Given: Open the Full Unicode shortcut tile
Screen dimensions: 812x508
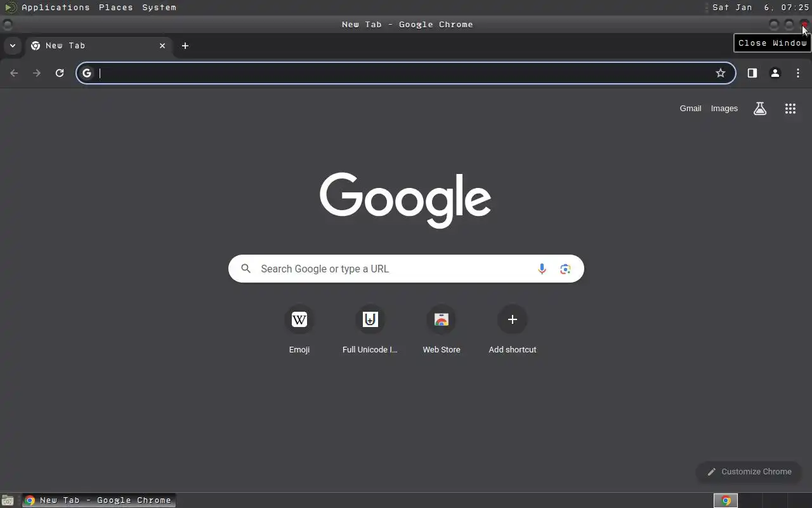Looking at the screenshot, I should (370, 330).
